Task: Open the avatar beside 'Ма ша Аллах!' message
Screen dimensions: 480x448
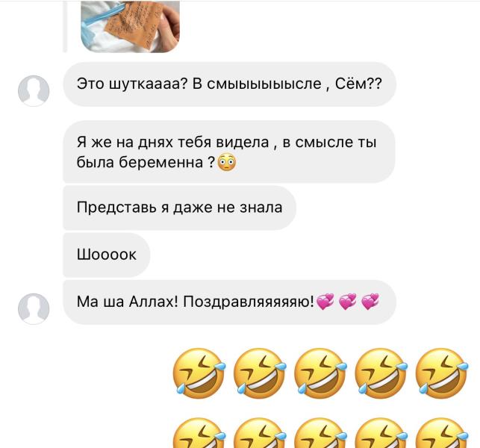Action: tap(34, 308)
